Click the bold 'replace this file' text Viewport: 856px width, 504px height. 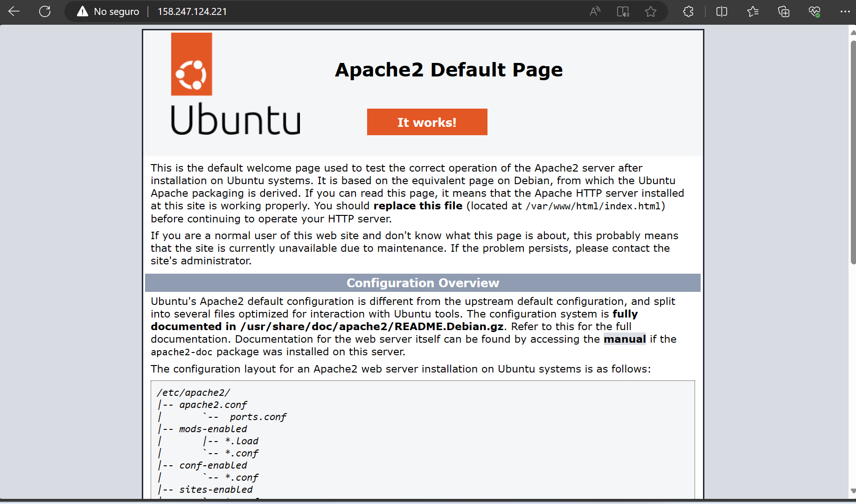point(418,206)
